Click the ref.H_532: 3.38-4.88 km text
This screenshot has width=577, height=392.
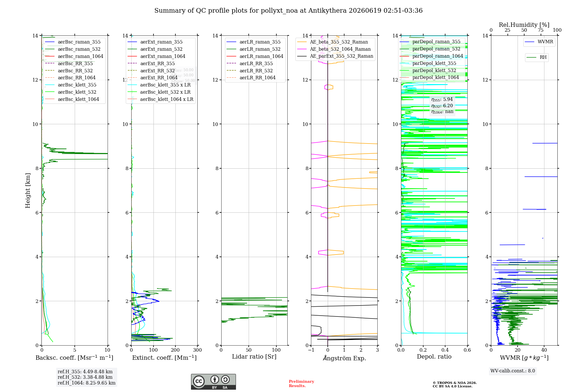(x=85, y=377)
